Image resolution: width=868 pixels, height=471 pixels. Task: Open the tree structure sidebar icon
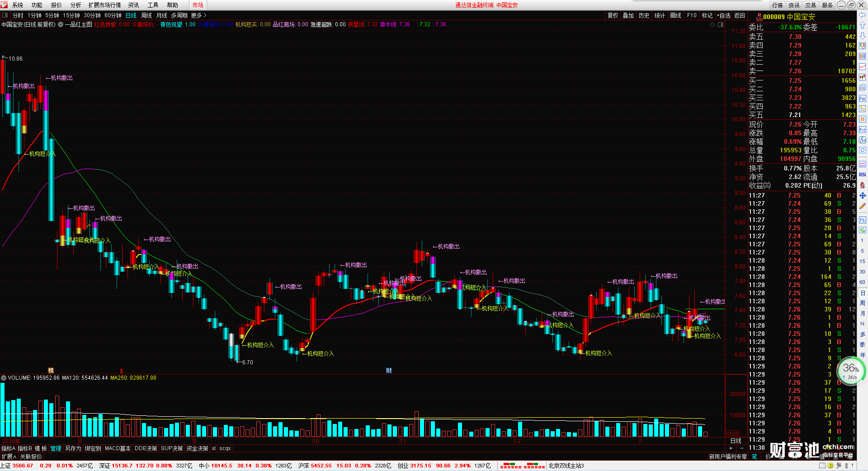[863, 108]
